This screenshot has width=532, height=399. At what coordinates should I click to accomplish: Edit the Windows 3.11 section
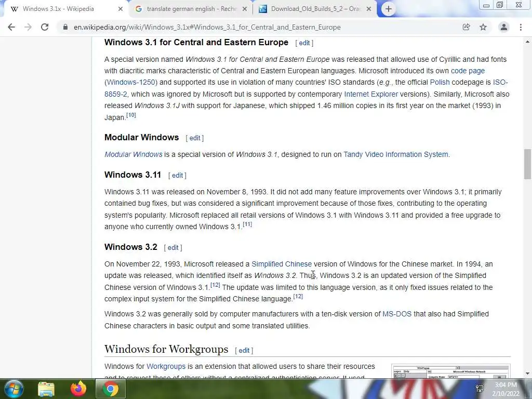(x=178, y=176)
